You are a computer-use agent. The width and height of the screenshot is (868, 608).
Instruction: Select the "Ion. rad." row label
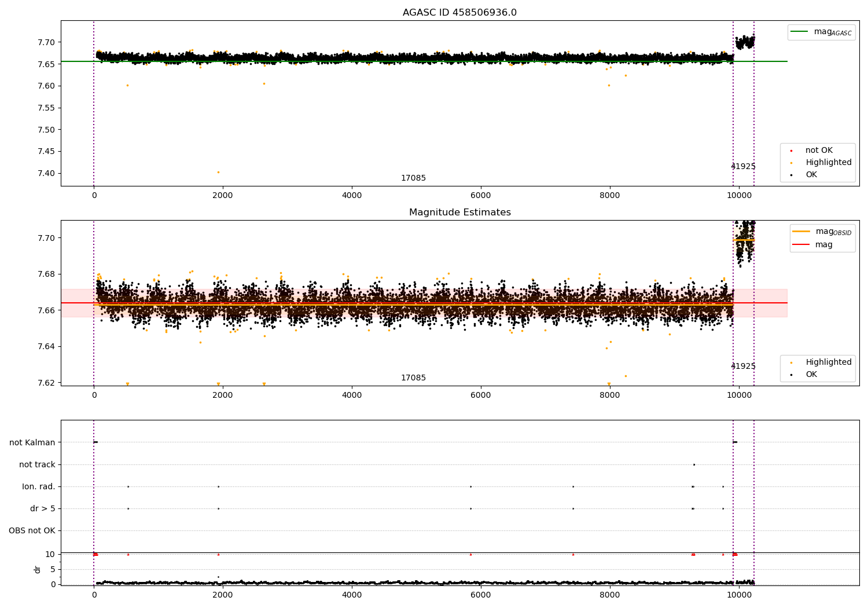point(39,487)
